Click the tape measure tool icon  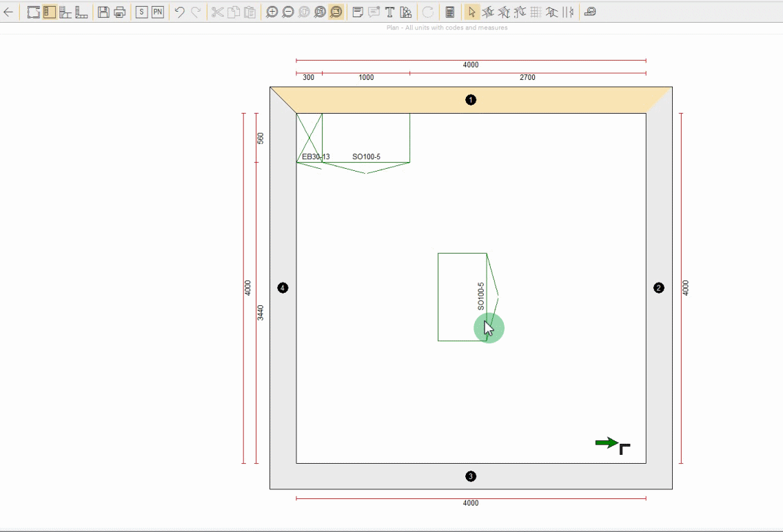(x=591, y=12)
